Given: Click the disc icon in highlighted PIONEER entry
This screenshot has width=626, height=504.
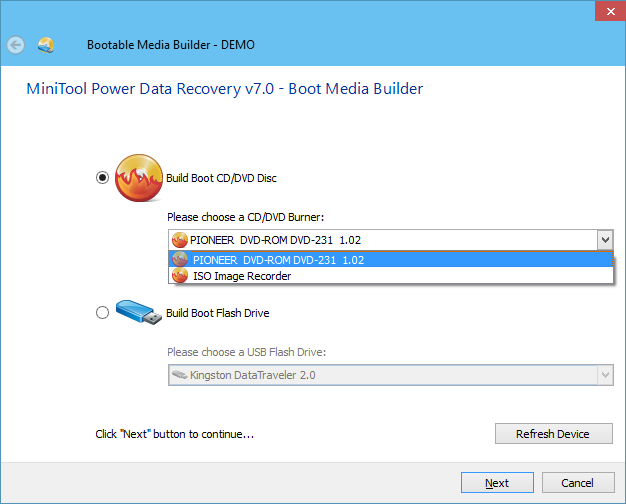Looking at the screenshot, I should [180, 260].
